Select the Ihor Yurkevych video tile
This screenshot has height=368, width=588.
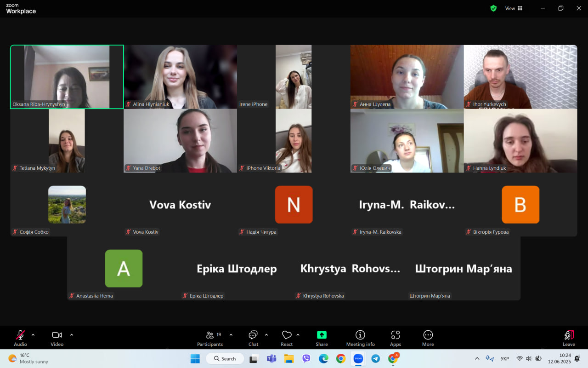click(x=520, y=77)
